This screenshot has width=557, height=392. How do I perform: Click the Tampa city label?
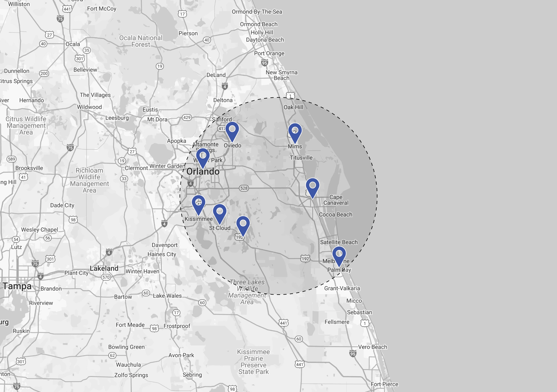pos(17,286)
